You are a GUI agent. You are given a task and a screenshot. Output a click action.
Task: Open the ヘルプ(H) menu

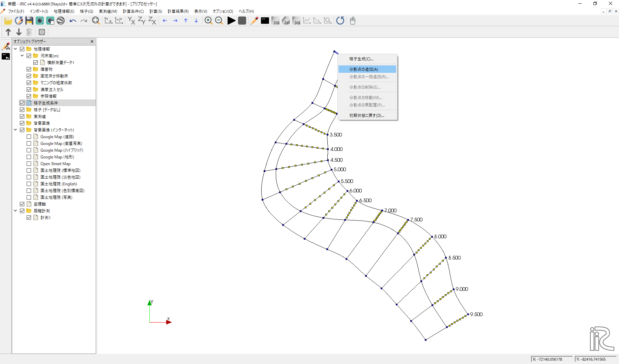click(246, 11)
